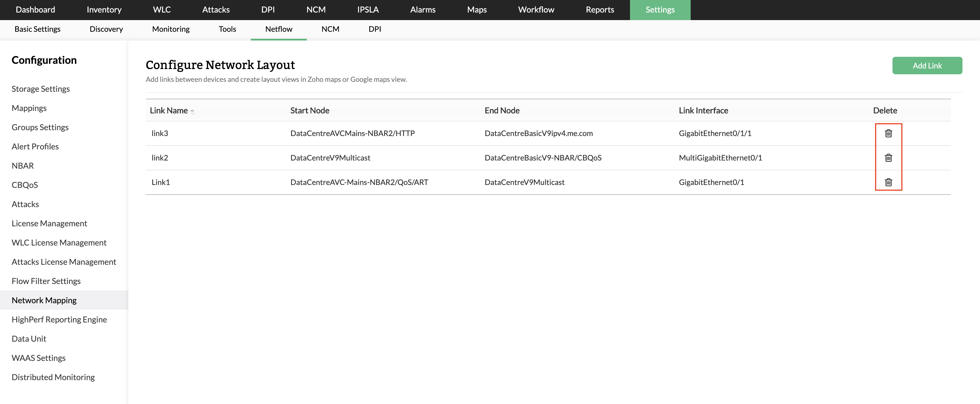980x404 pixels.
Task: Sort table by Link Name arrow
Action: tap(192, 111)
